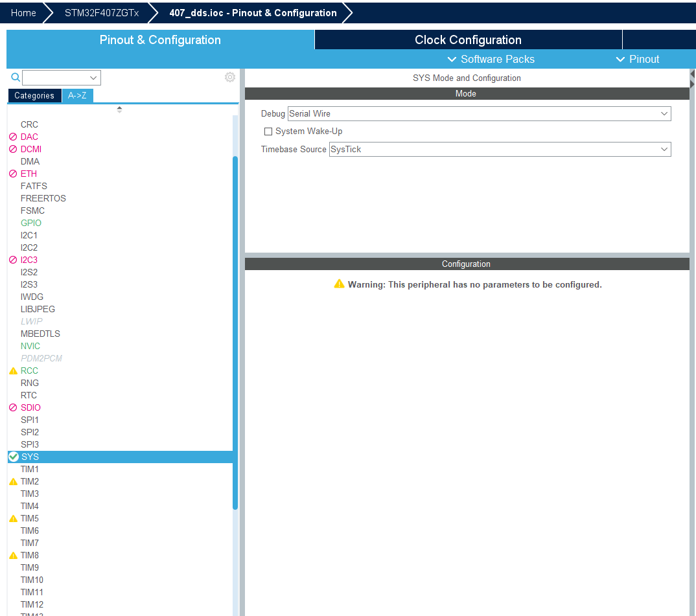Open the Timebase Source dropdown

coord(500,149)
